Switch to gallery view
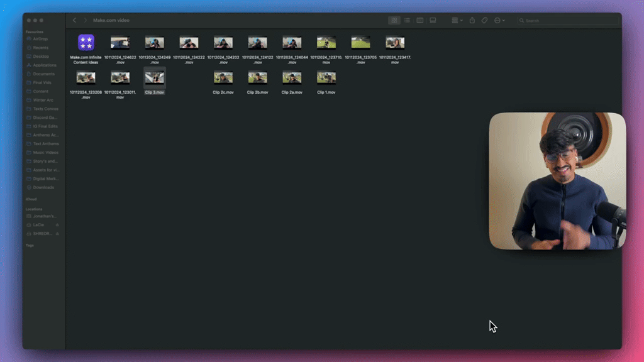The width and height of the screenshot is (644, 362). click(x=433, y=20)
